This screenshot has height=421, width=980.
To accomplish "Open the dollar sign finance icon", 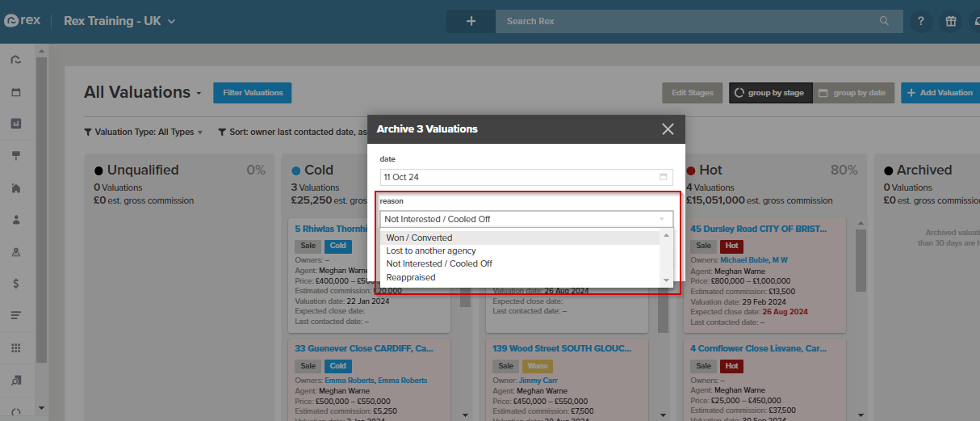I will 15,284.
